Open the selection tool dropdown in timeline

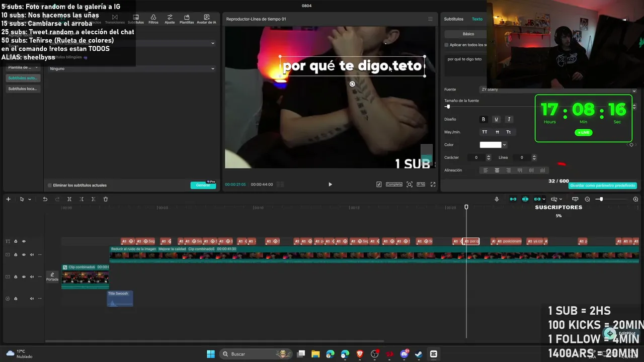coord(30,200)
